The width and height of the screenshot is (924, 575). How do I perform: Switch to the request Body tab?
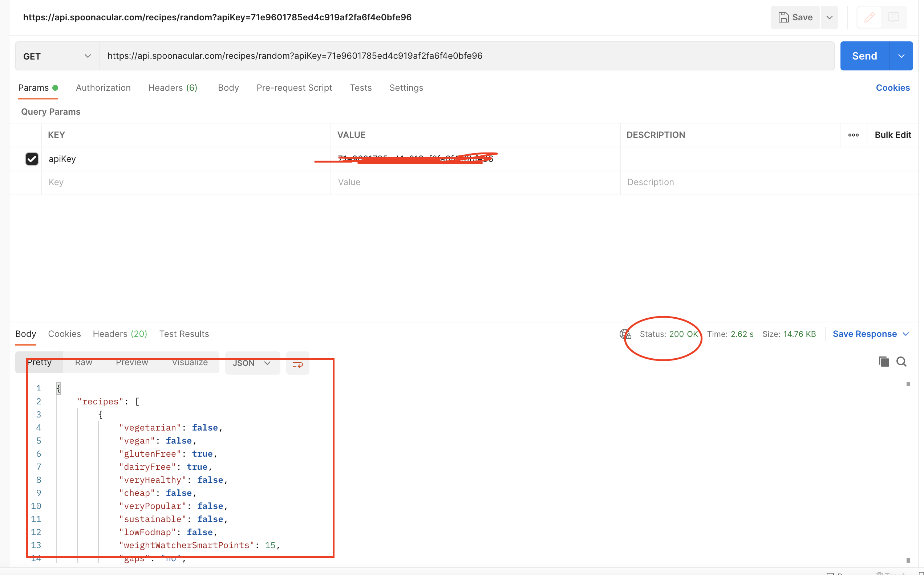(228, 88)
